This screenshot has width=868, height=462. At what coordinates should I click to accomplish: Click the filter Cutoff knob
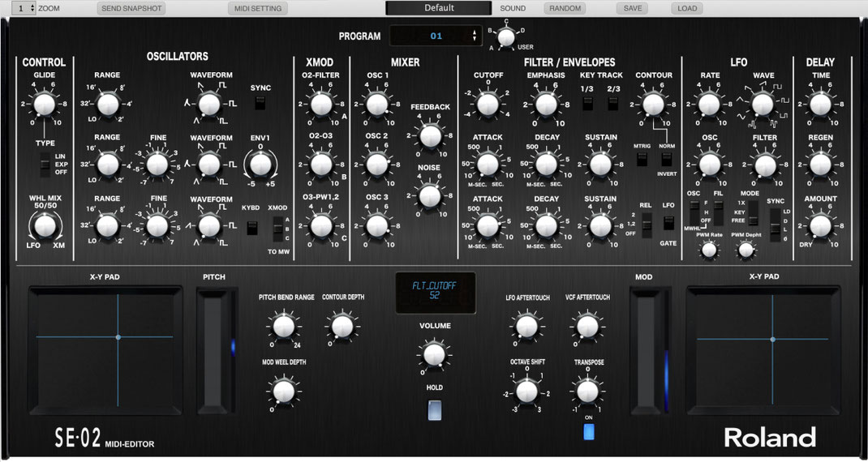tap(488, 105)
